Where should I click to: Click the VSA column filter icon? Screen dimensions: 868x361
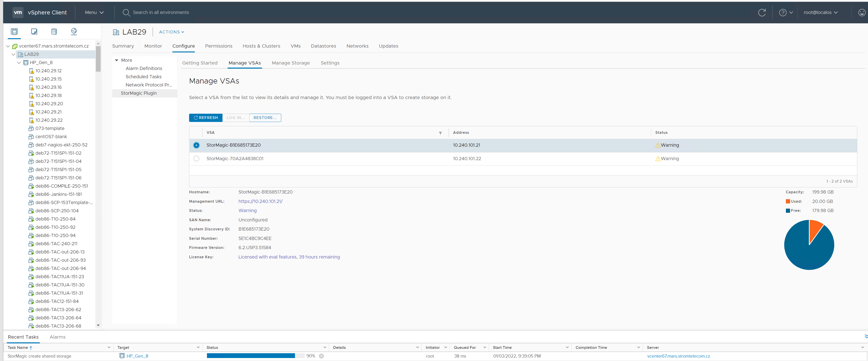coord(440,133)
